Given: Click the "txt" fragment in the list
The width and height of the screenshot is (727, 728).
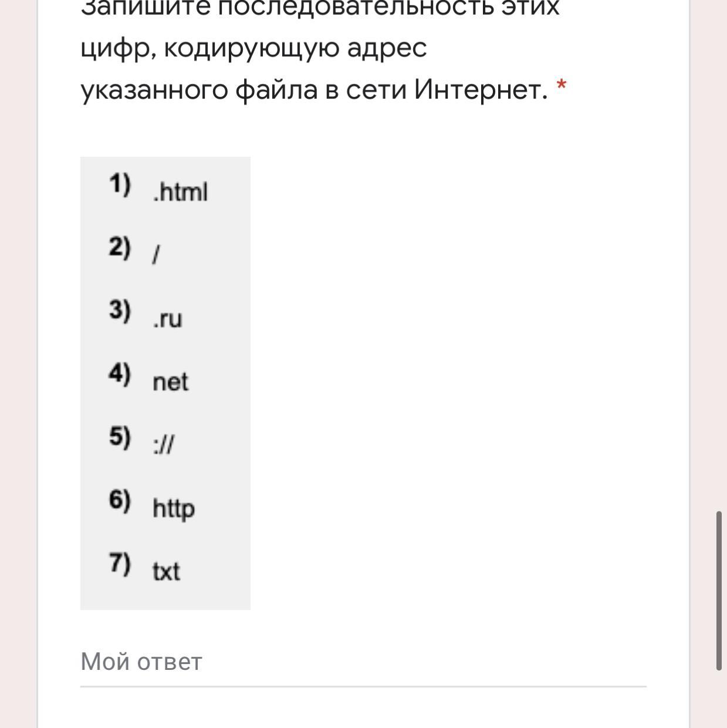Looking at the screenshot, I should point(166,571).
